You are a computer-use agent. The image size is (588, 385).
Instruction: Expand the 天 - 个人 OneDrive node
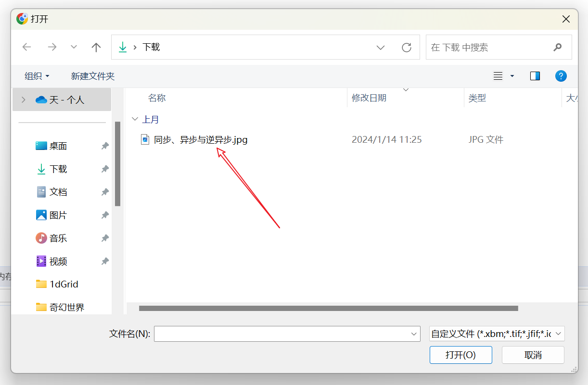[x=24, y=99]
